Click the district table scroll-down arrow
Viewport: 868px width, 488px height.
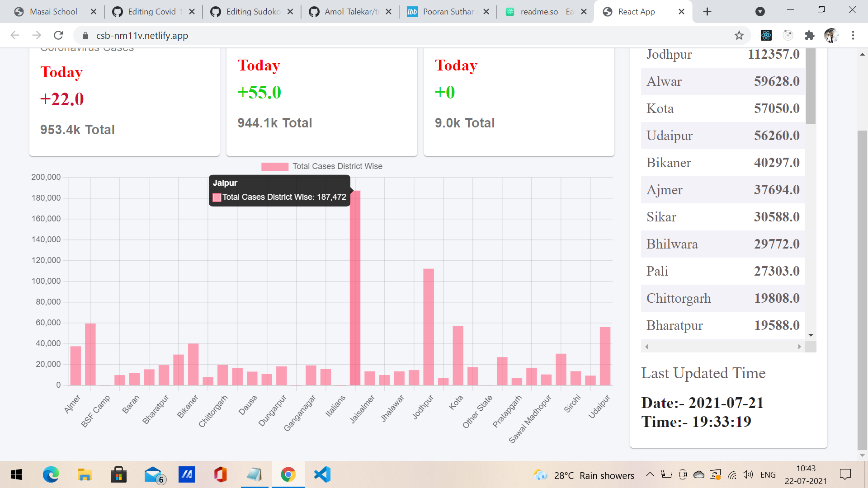click(x=811, y=335)
